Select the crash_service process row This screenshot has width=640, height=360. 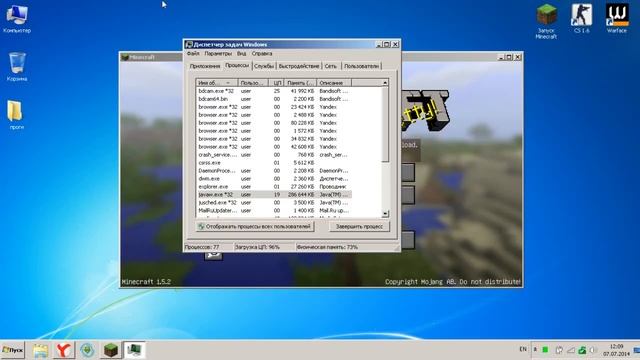tap(273, 155)
